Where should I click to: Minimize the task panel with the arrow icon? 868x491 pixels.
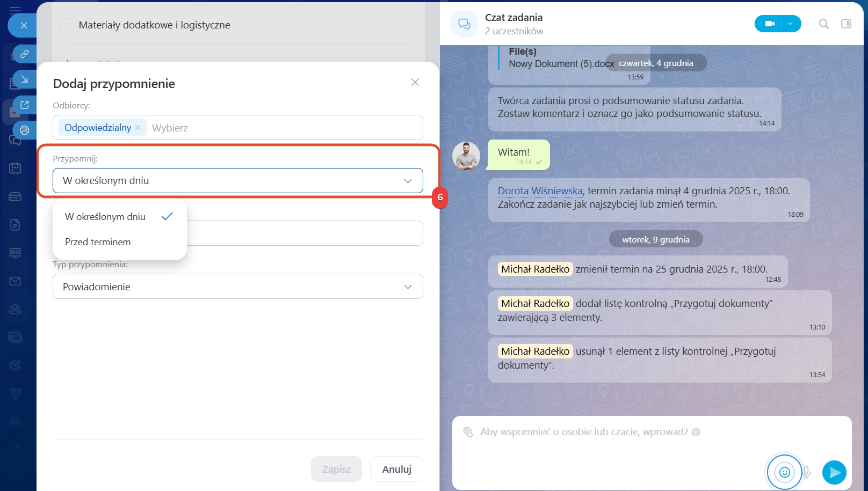pyautogui.click(x=25, y=79)
